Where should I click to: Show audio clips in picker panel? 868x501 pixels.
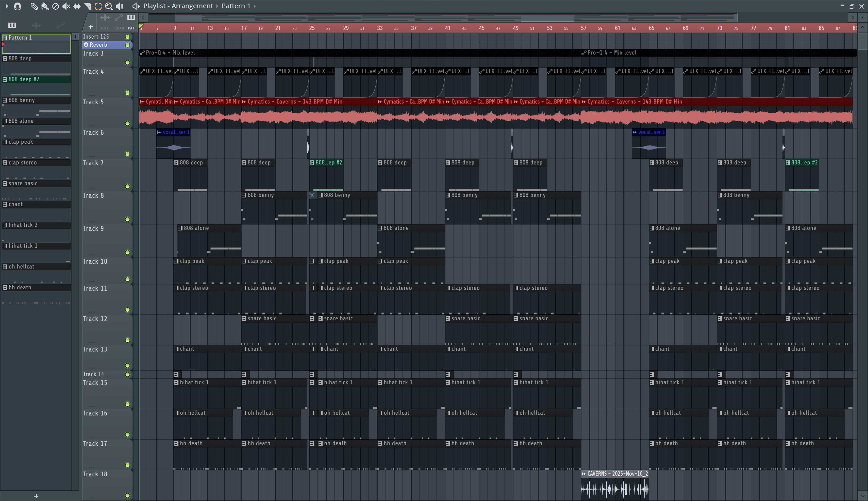36,25
